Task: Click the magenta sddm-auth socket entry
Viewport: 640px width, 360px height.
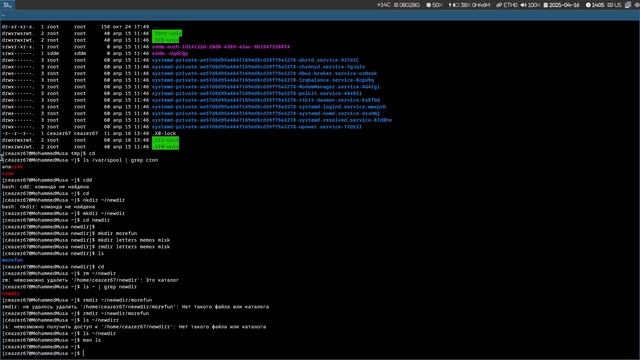Action: point(221,47)
